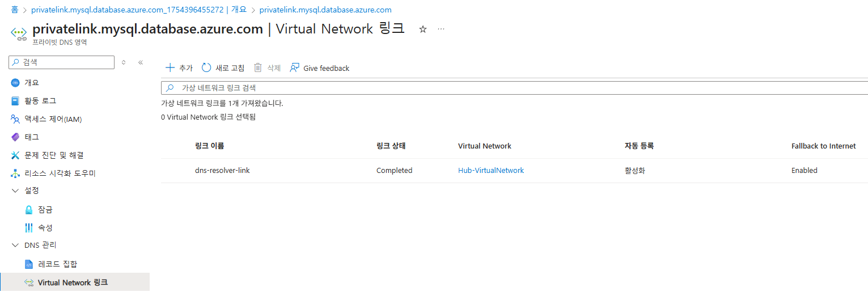Sort by 자동 등록 column header
This screenshot has width=868, height=292.
pos(639,146)
